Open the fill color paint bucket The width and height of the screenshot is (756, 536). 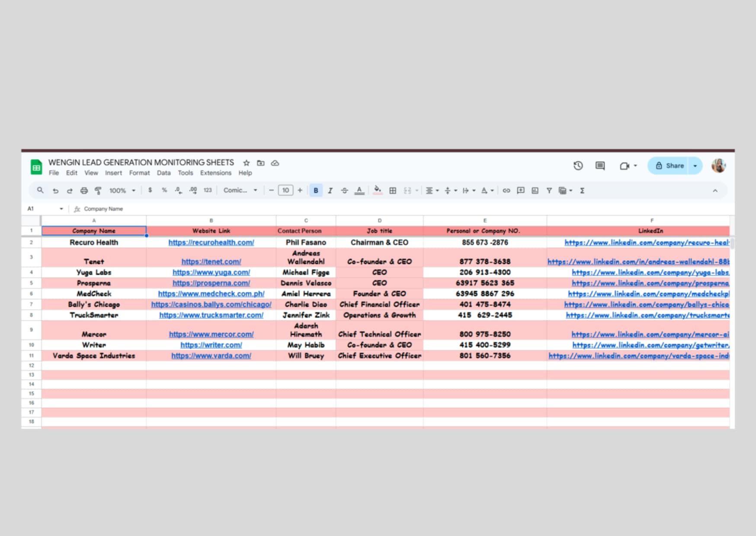378,191
